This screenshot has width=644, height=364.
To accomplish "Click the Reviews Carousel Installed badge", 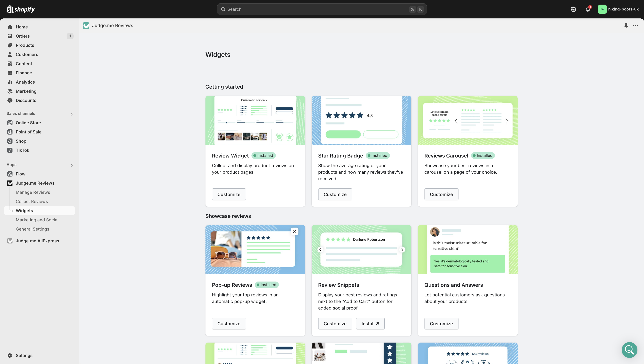I will point(483,156).
